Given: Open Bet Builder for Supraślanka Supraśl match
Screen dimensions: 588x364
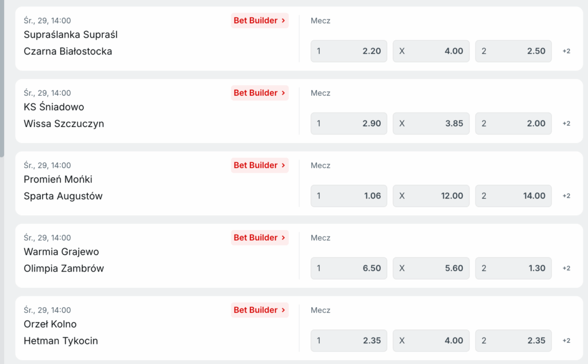Looking at the screenshot, I should pyautogui.click(x=260, y=21).
